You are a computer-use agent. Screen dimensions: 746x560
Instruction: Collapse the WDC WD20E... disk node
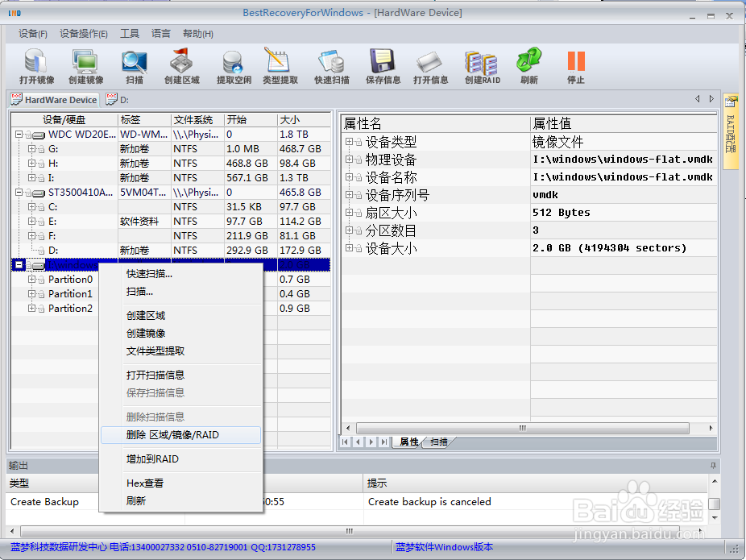[19, 135]
